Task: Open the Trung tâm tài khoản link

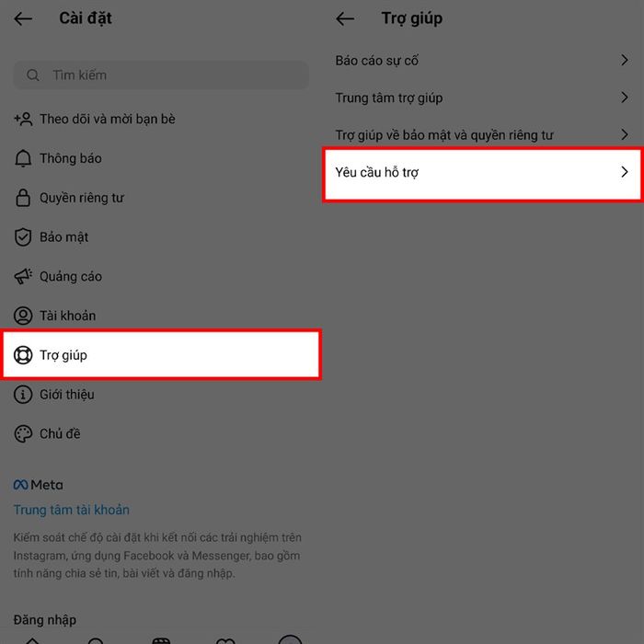Action: pos(72,510)
